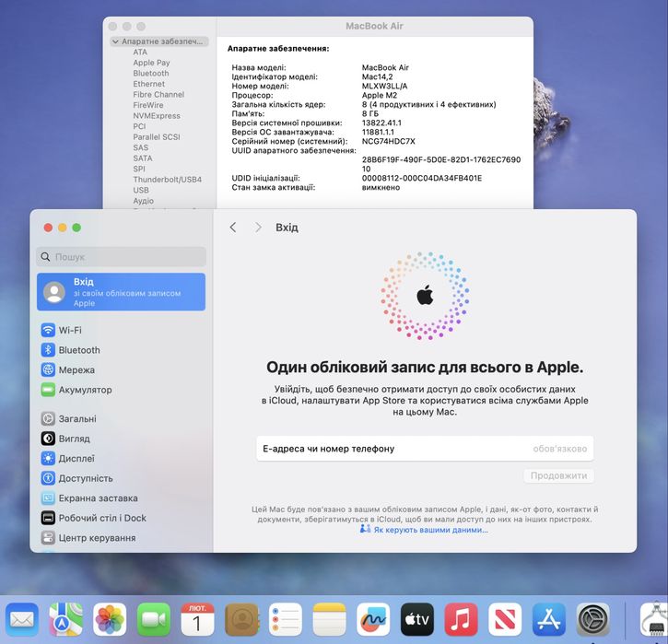The image size is (668, 644).
Task: Select Bluetooth in System Information list
Action: [x=151, y=74]
